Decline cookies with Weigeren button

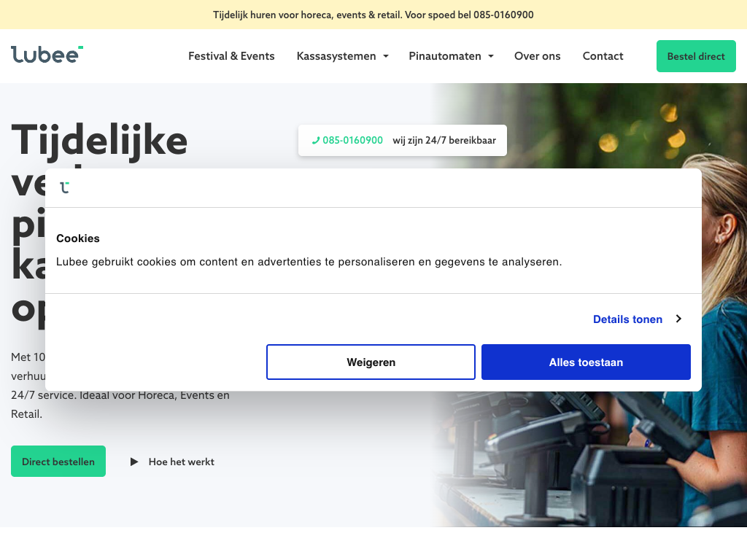(x=371, y=362)
